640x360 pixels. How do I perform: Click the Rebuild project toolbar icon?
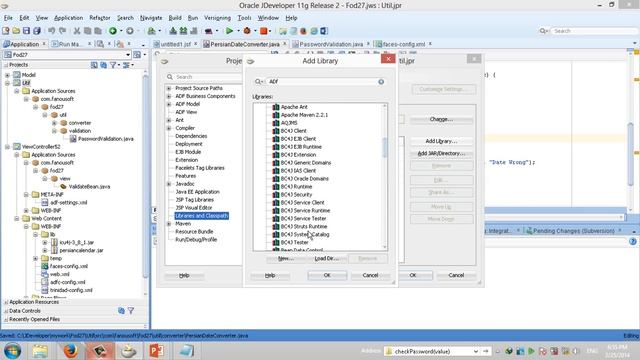(183, 31)
